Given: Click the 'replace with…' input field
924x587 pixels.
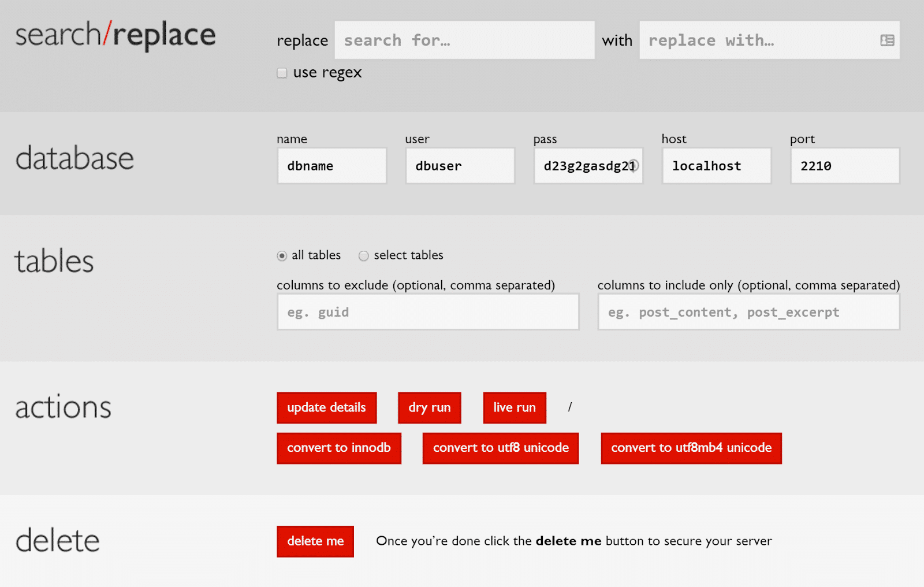Looking at the screenshot, I should click(x=751, y=40).
